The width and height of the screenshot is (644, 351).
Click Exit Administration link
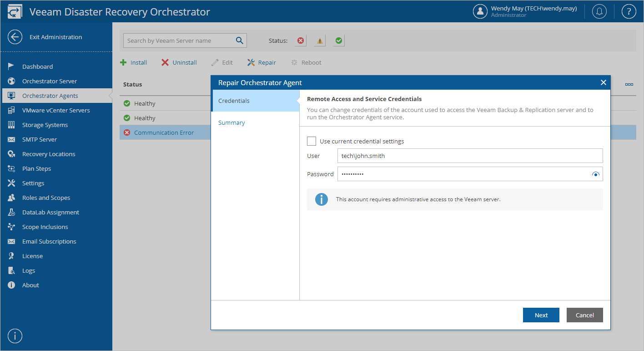(x=55, y=37)
